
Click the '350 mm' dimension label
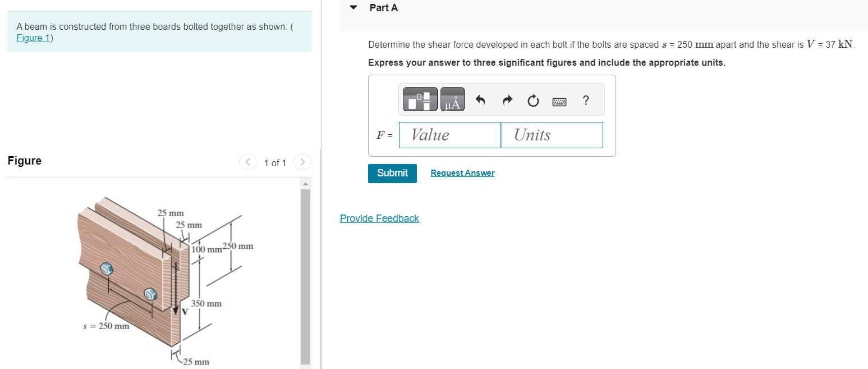tap(206, 304)
